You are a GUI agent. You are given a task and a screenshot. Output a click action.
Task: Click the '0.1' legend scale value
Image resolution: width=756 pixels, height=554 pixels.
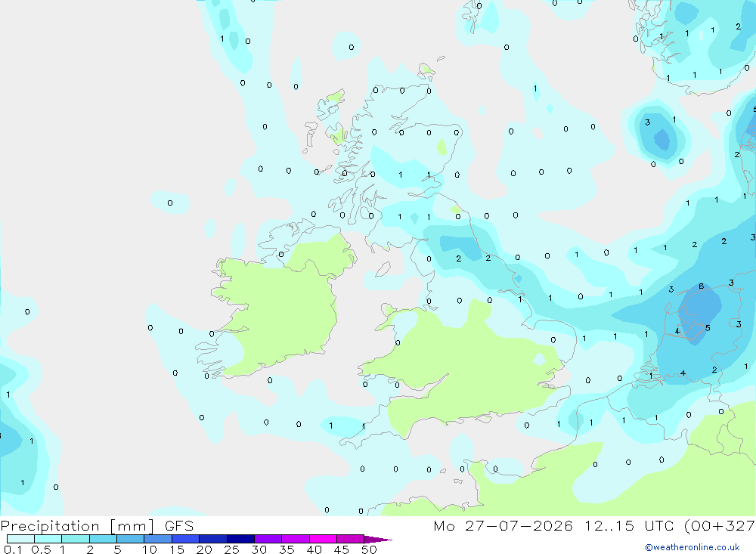click(x=13, y=549)
